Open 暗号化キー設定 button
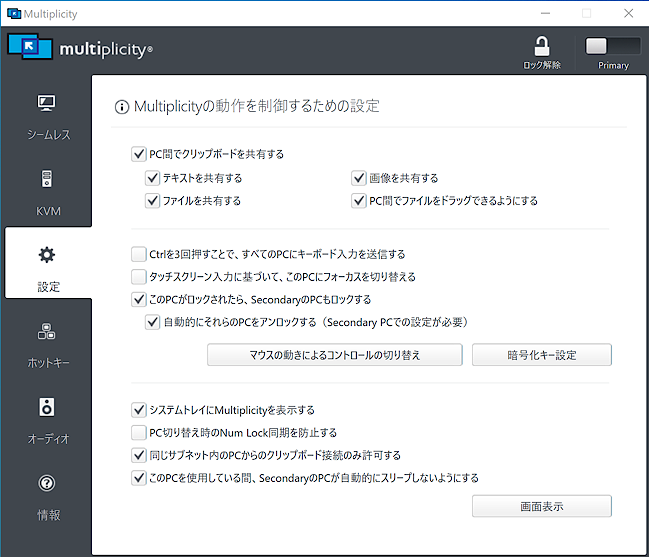 [x=541, y=355]
